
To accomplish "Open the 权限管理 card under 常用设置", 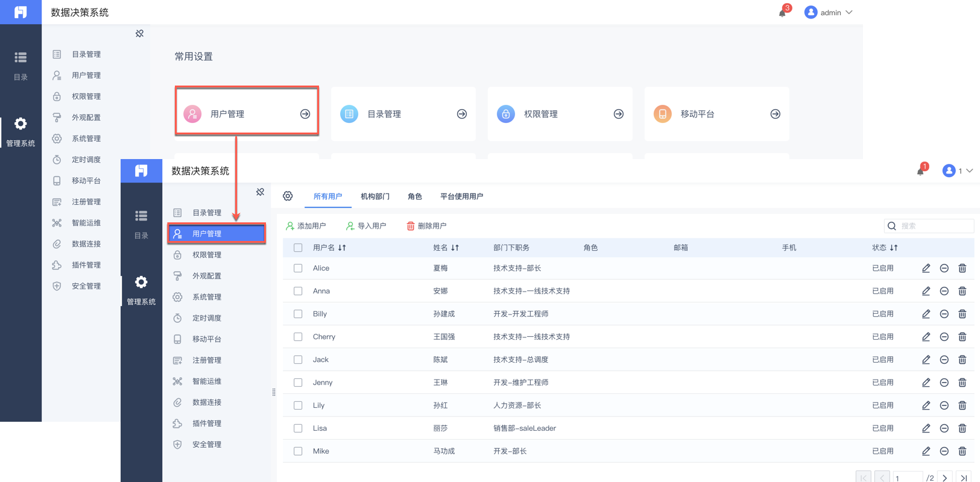I will [560, 114].
